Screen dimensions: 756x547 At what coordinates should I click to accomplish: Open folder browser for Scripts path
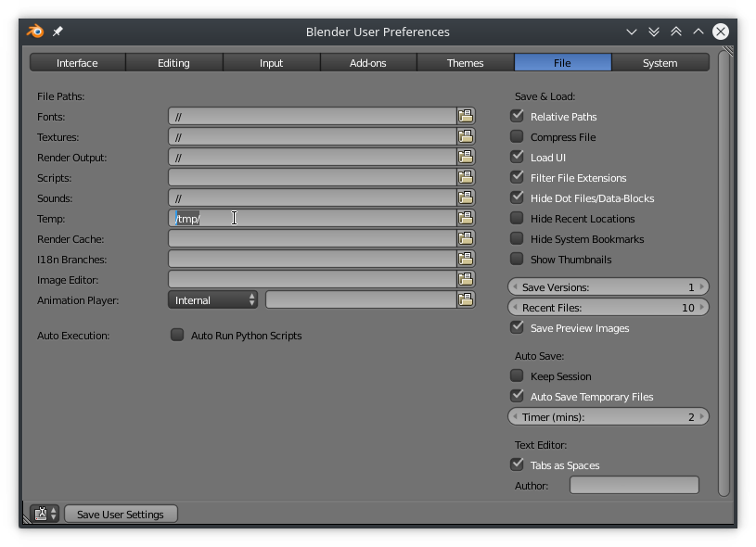click(x=466, y=177)
